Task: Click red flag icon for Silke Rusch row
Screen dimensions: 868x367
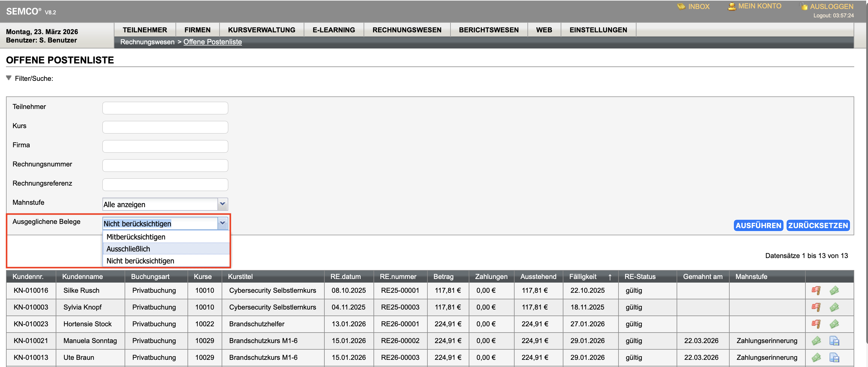Action: pos(816,290)
